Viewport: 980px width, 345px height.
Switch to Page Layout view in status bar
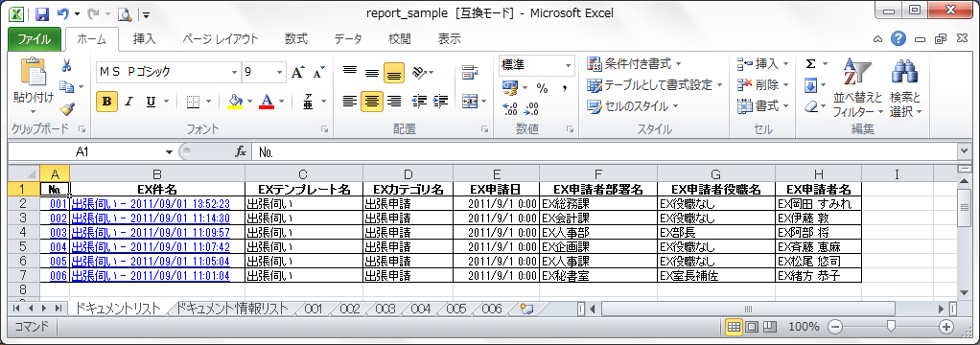(752, 327)
